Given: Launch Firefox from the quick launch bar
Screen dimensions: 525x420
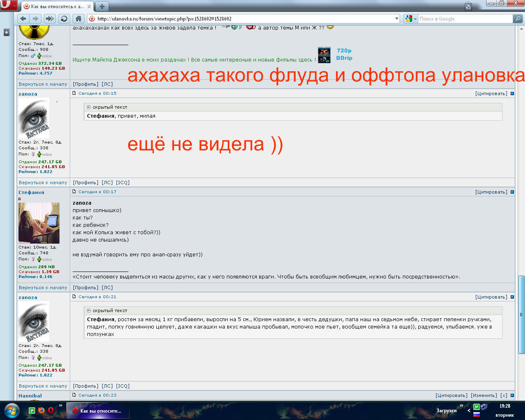Looking at the screenshot, I should 41,410.
